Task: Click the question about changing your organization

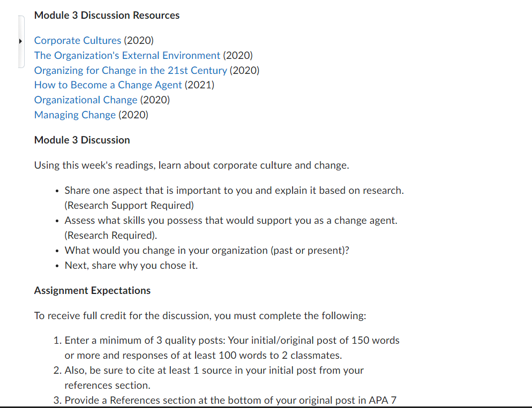Action: coord(207,250)
